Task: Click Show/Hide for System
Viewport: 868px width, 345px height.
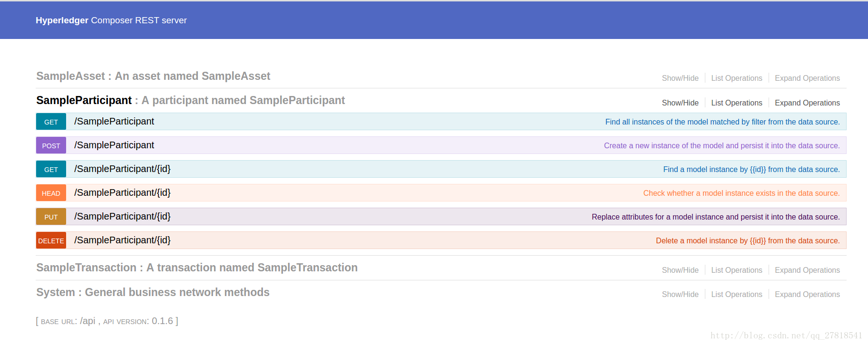Action: (680, 295)
